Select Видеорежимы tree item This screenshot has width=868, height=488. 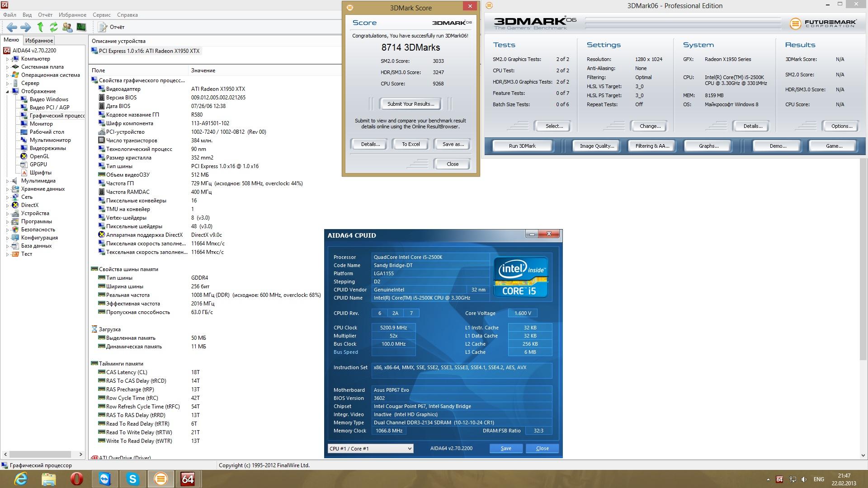click(48, 148)
